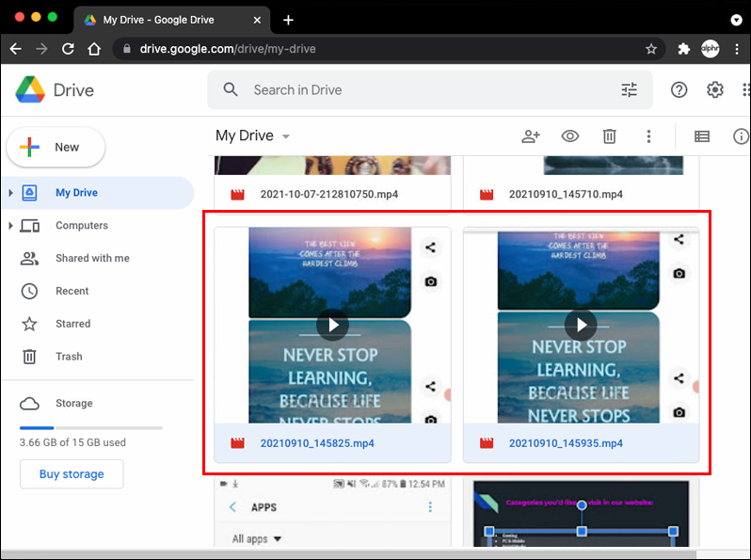
Task: Bookmark this page with star icon
Action: 651,49
